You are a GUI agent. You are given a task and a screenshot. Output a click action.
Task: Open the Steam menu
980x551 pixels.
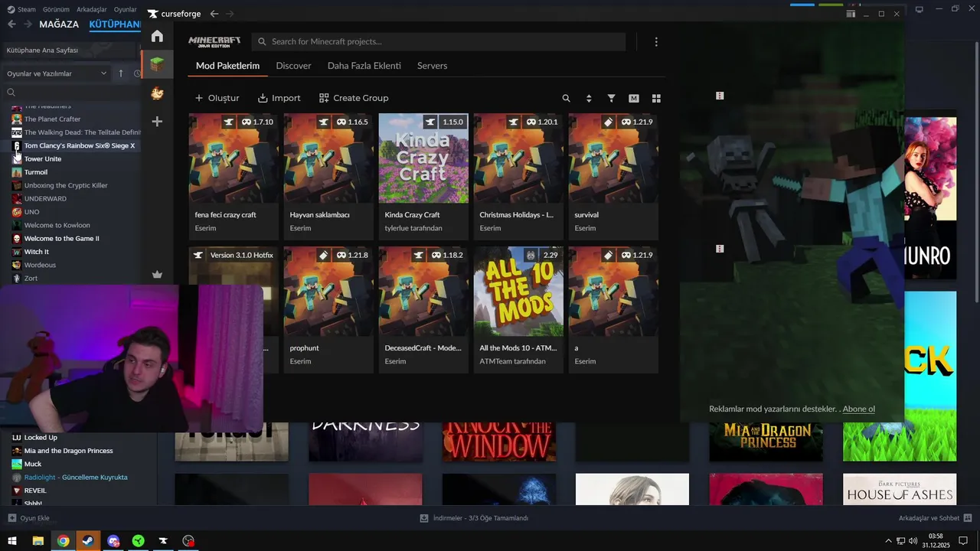point(21,9)
